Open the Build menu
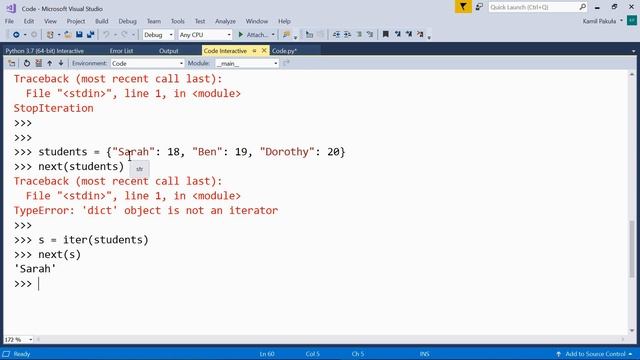Viewport: 640px width, 360px height. tap(102, 21)
